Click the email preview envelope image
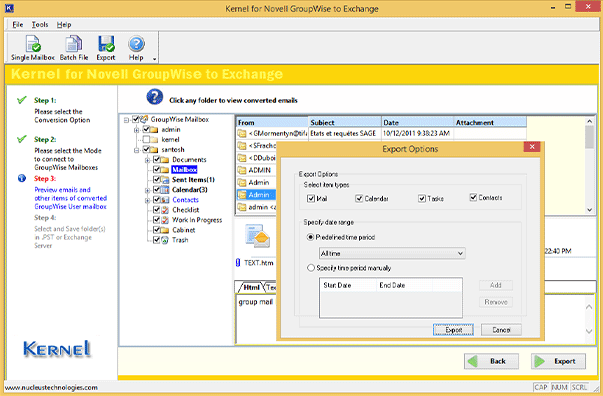The height and width of the screenshot is (396, 603). coord(258,236)
